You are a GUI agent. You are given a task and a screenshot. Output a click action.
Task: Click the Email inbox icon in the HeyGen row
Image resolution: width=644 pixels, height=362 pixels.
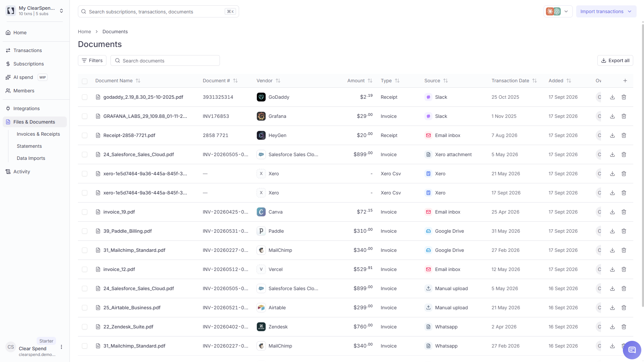(x=428, y=135)
